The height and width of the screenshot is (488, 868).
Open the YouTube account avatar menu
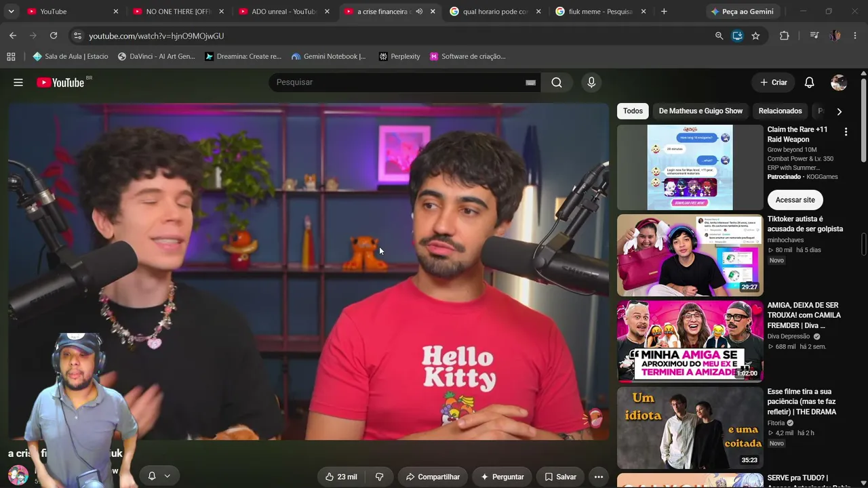coord(839,82)
